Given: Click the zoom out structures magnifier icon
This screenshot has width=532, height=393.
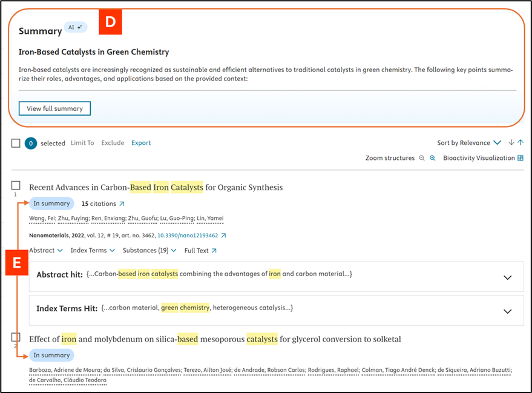Looking at the screenshot, I should pyautogui.click(x=422, y=158).
